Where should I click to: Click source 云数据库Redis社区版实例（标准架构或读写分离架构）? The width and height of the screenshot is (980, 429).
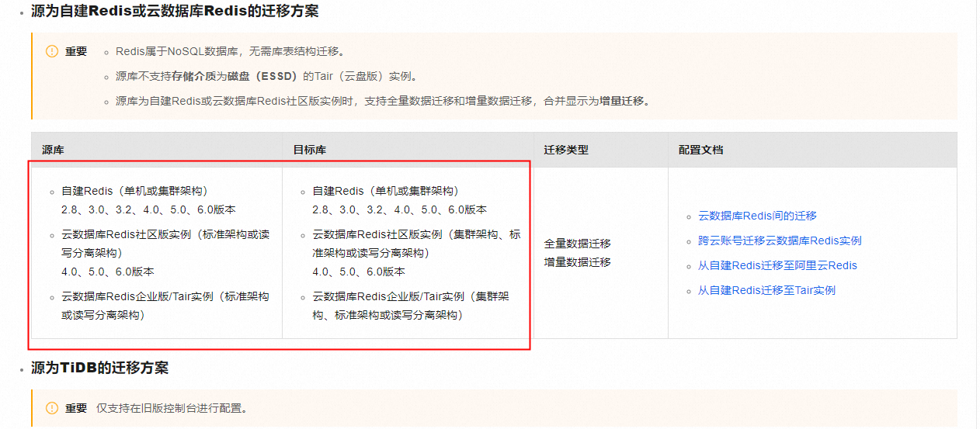[165, 244]
